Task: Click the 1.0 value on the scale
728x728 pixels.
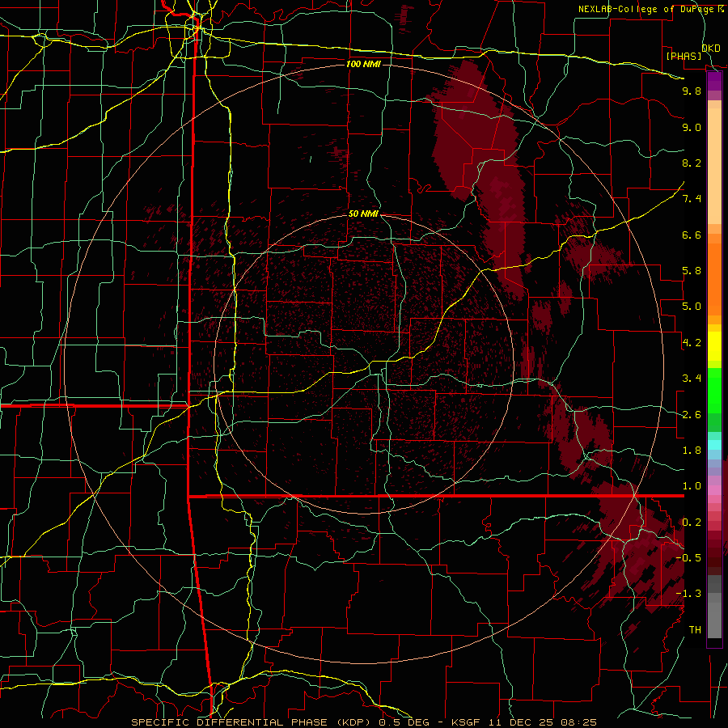Action: tap(692, 486)
